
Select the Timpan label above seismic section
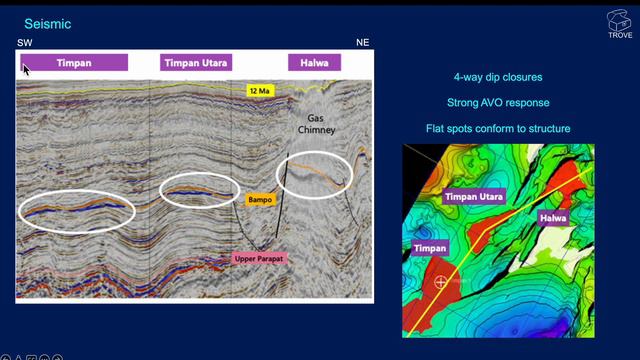coord(74,62)
